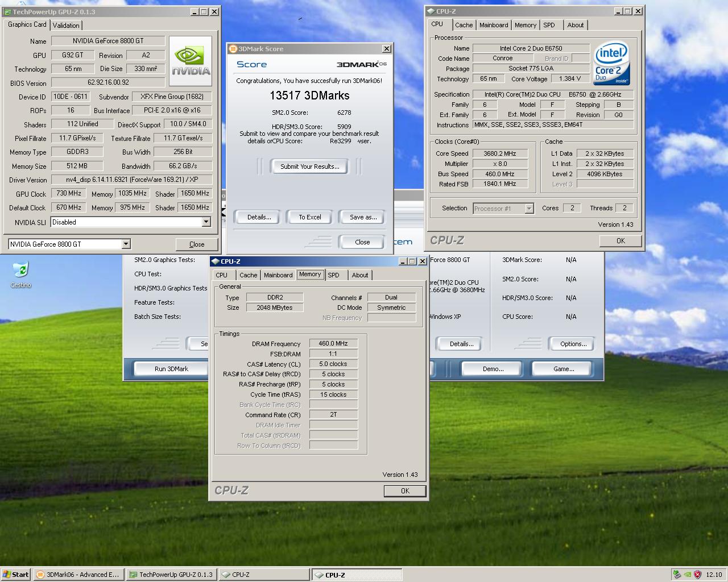Click the Windows Start button

[15, 575]
